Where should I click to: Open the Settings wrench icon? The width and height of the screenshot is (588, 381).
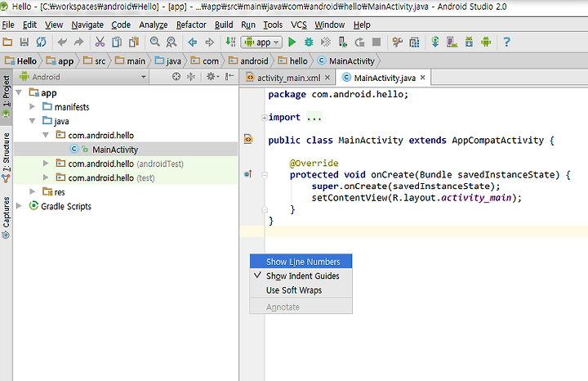coord(397,42)
